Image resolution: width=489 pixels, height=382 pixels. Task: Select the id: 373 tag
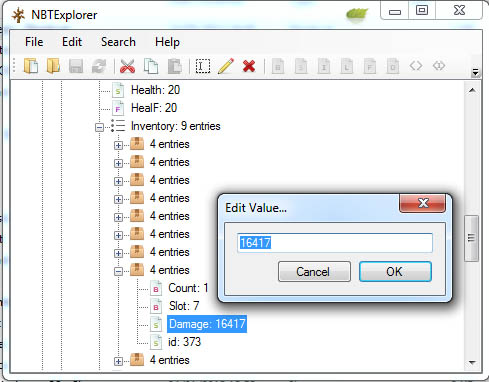click(185, 342)
